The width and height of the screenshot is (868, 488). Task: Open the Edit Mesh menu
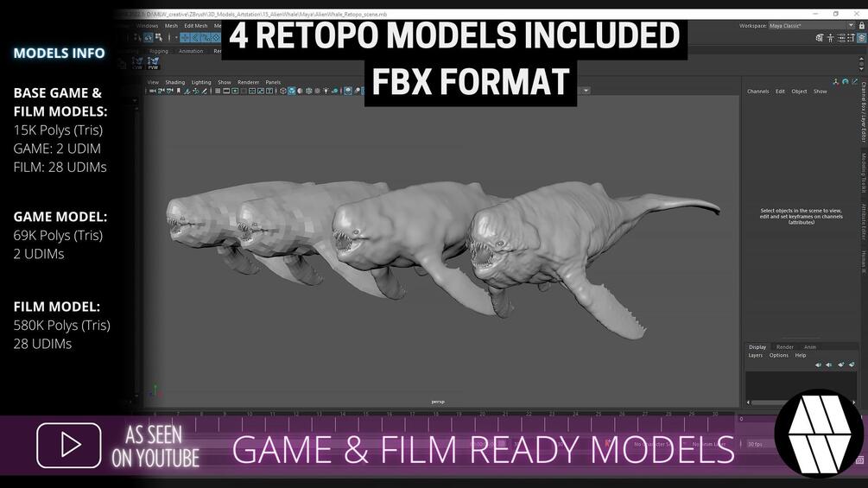pyautogui.click(x=196, y=26)
